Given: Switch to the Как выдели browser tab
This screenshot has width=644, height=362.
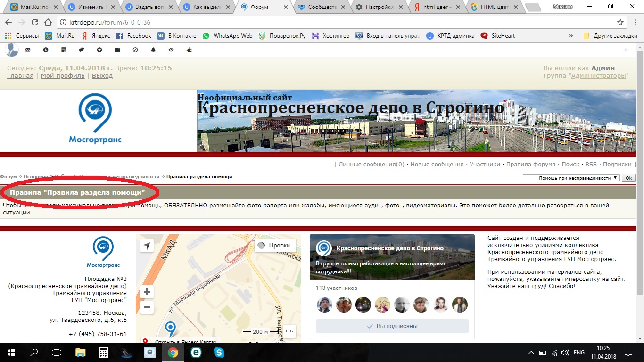Looking at the screenshot, I should click(207, 7).
